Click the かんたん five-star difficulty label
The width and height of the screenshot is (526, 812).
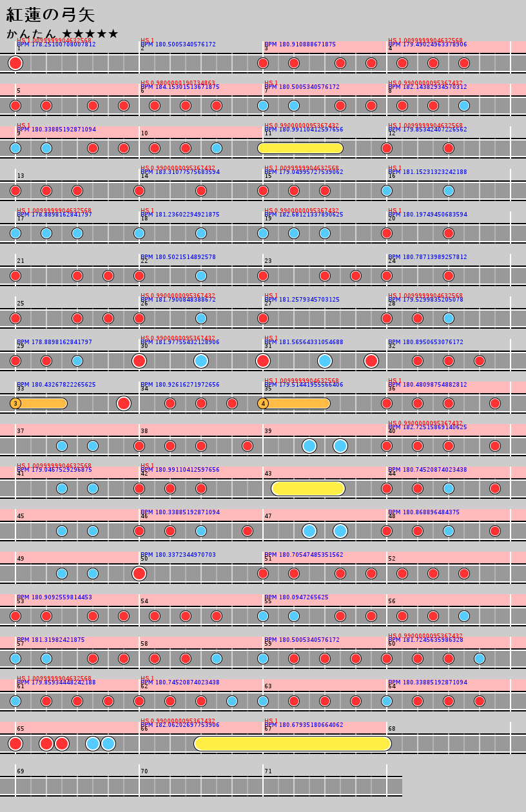(x=63, y=34)
